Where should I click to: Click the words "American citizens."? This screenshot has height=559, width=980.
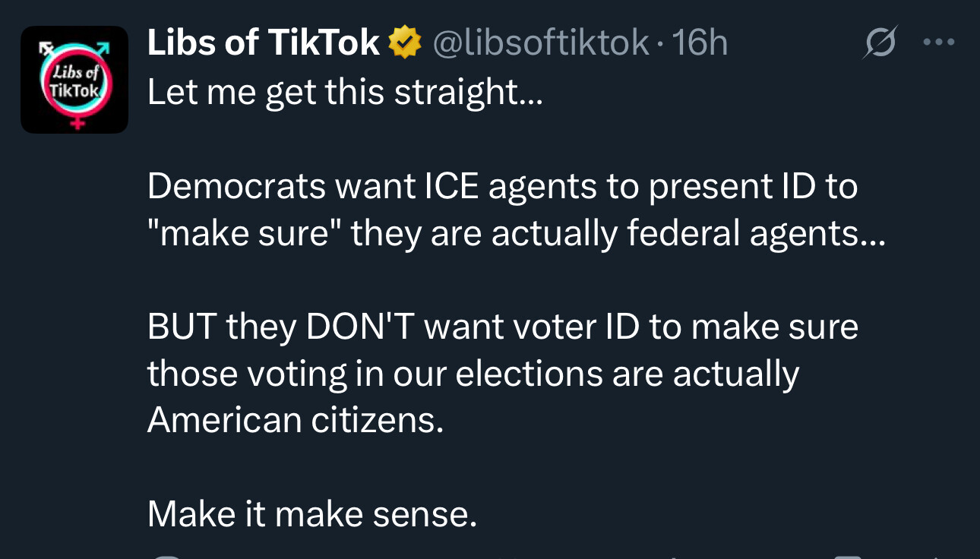click(x=296, y=420)
